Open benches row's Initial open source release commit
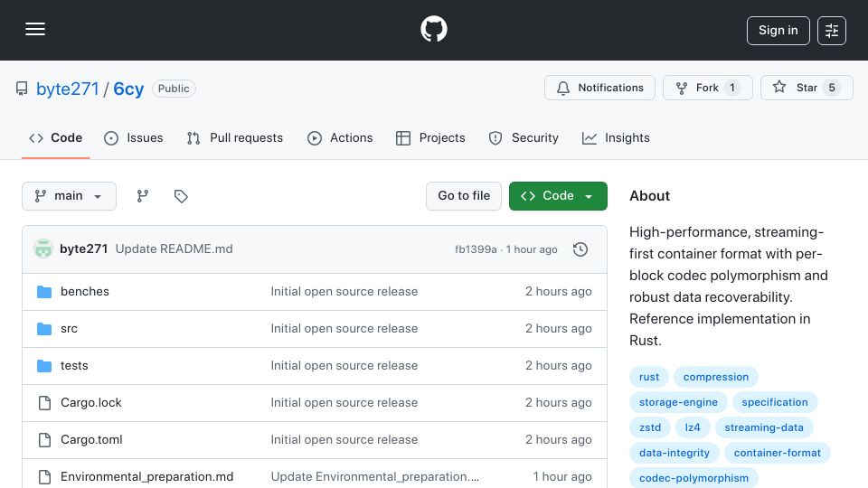 coord(344,292)
